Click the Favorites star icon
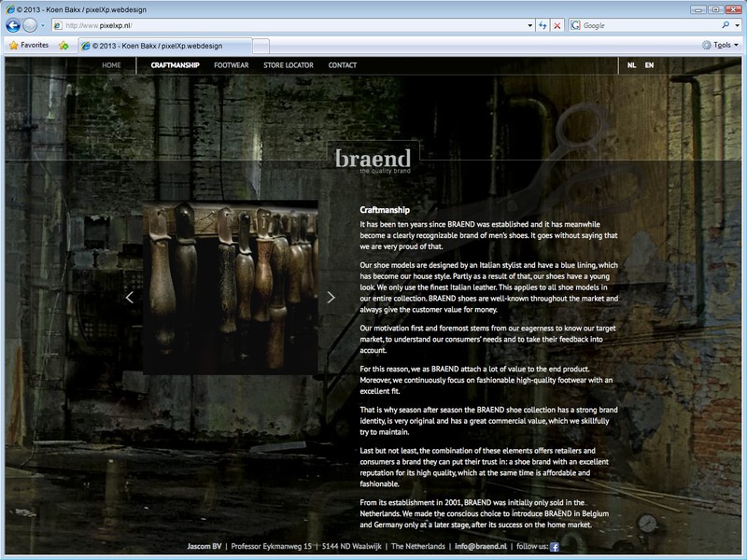747x560 pixels. coord(14,45)
